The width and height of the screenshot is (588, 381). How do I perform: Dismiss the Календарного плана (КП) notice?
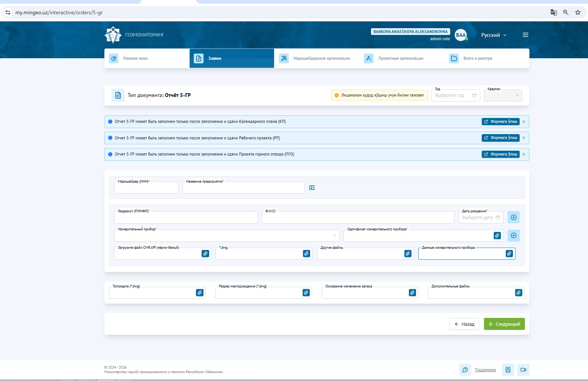pos(524,122)
